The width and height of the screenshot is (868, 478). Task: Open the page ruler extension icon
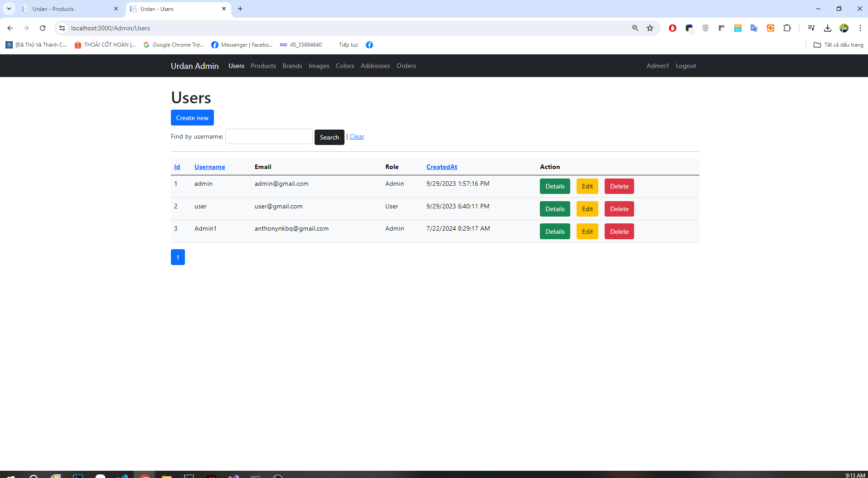[722, 28]
